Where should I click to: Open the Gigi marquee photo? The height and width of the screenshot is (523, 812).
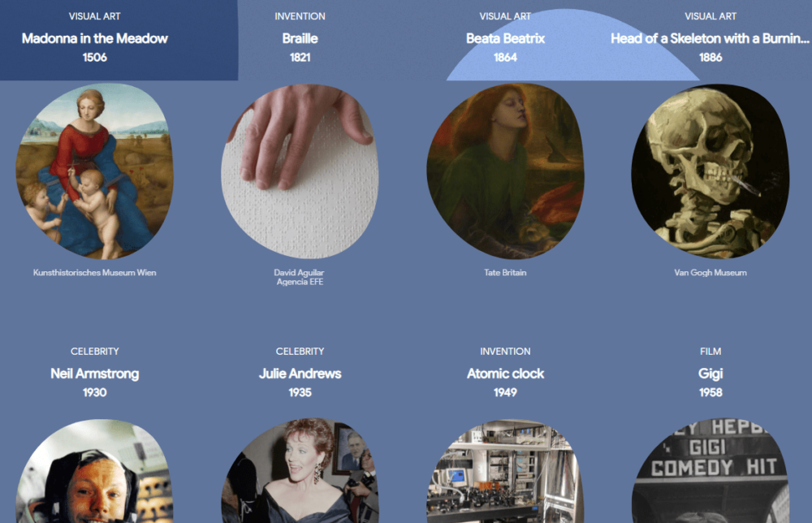[x=710, y=471]
